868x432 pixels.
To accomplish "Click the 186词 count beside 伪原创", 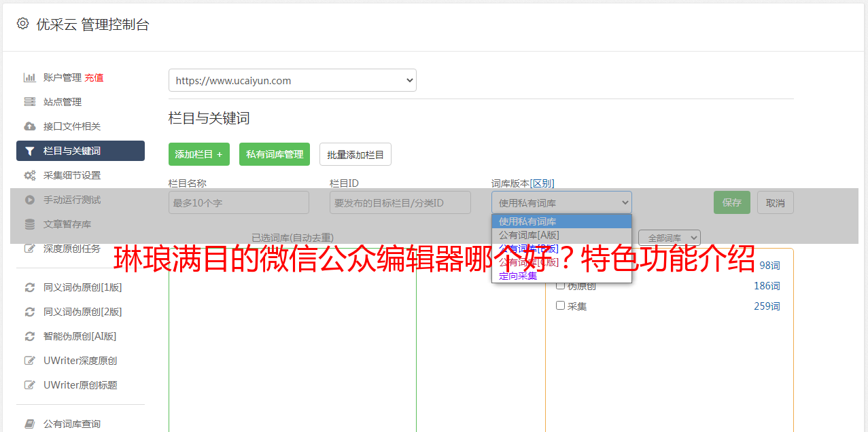I will pos(767,286).
